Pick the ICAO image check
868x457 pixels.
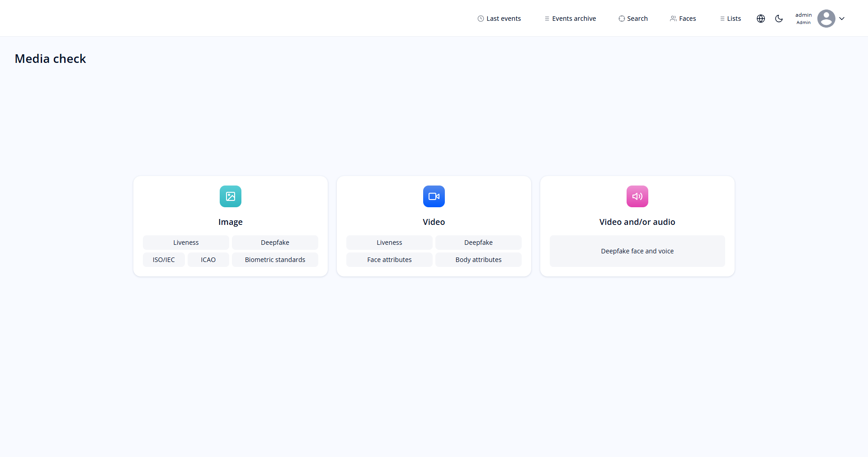[x=208, y=260]
